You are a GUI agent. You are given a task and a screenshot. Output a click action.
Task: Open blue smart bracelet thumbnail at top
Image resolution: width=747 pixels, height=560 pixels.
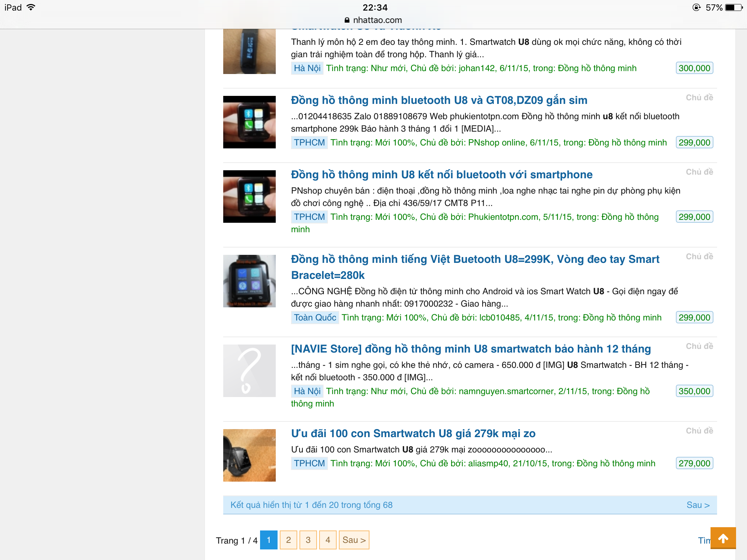(x=249, y=51)
